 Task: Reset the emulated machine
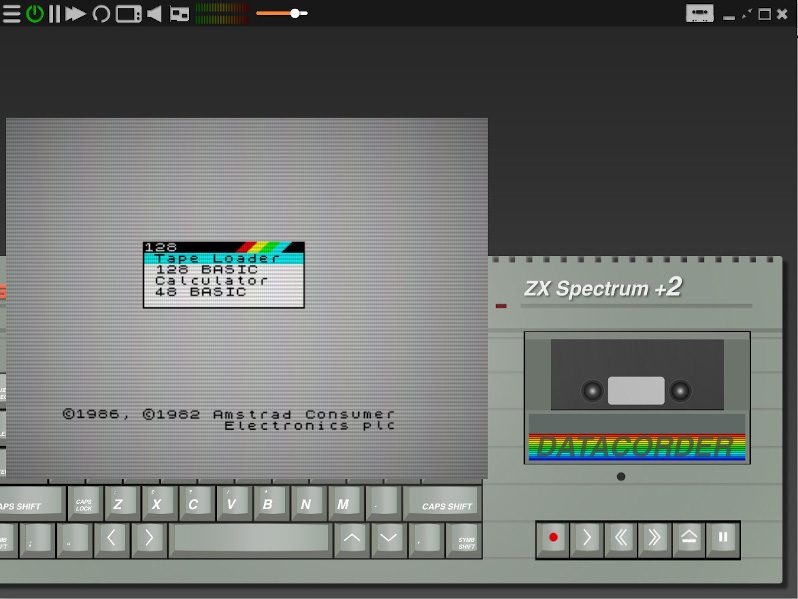click(x=101, y=14)
